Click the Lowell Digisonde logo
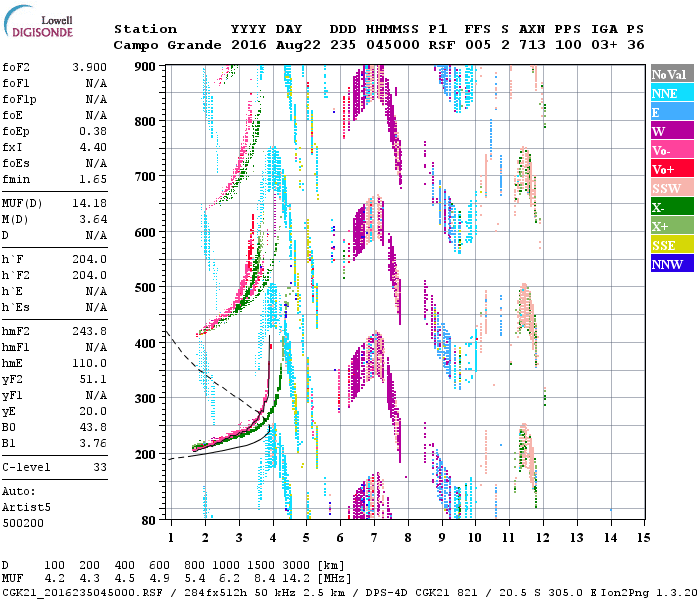This screenshot has height=600, width=700. 38,21
